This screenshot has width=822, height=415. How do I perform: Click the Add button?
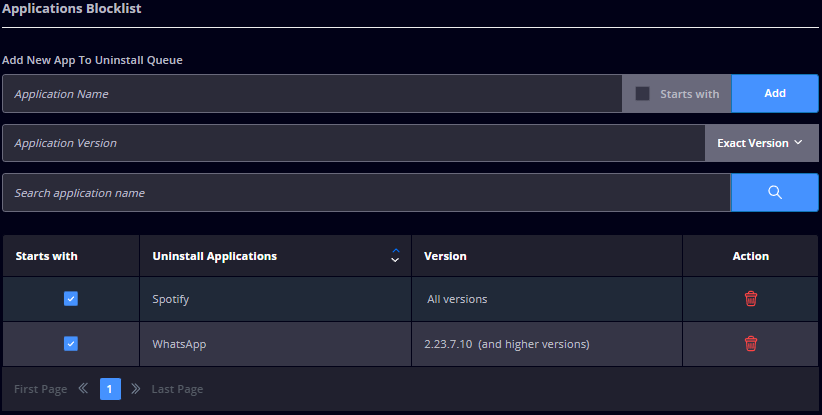point(775,93)
